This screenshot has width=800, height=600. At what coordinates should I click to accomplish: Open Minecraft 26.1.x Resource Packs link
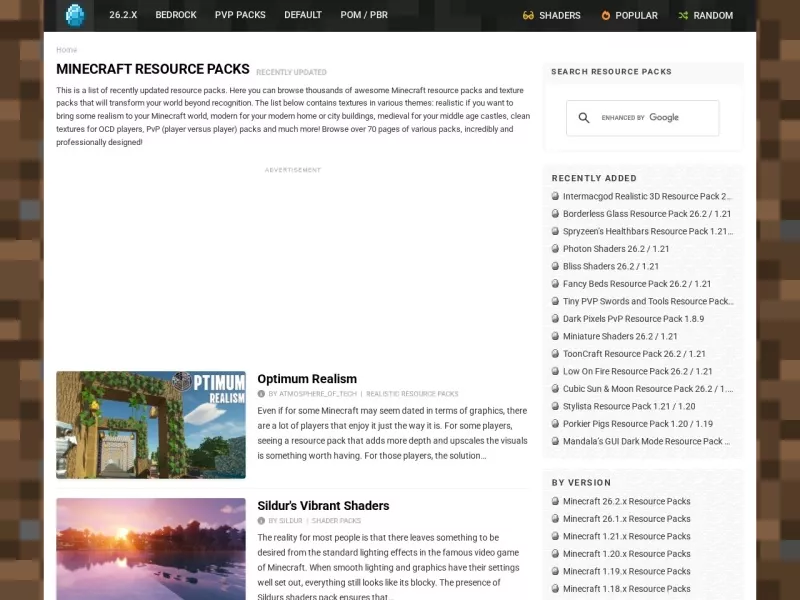(x=627, y=519)
